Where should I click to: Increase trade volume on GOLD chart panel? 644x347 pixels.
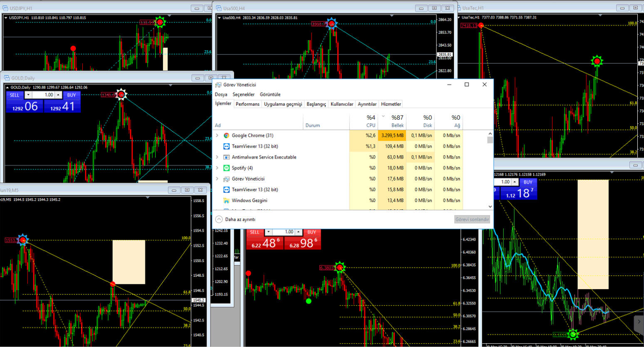click(59, 95)
